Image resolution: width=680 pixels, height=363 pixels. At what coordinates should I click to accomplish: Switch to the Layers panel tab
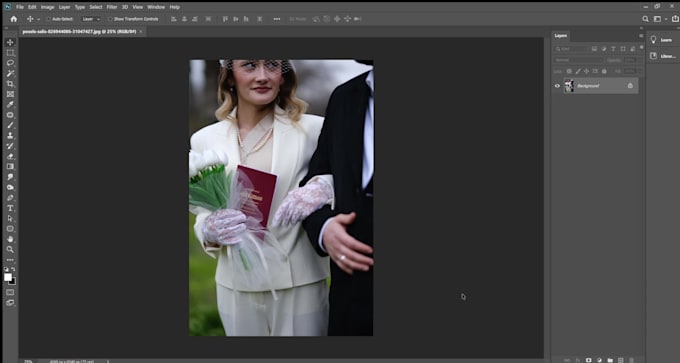coord(561,36)
